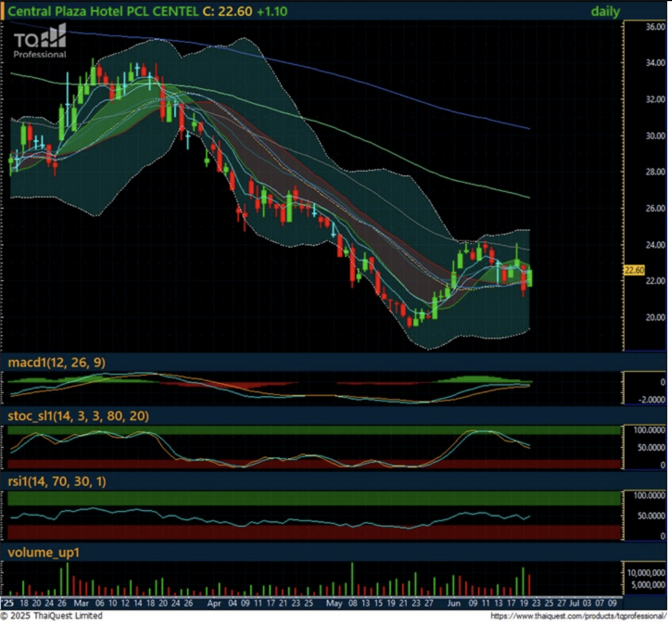Click the 34.00 price axis label
The height and width of the screenshot is (622, 672).
655,63
